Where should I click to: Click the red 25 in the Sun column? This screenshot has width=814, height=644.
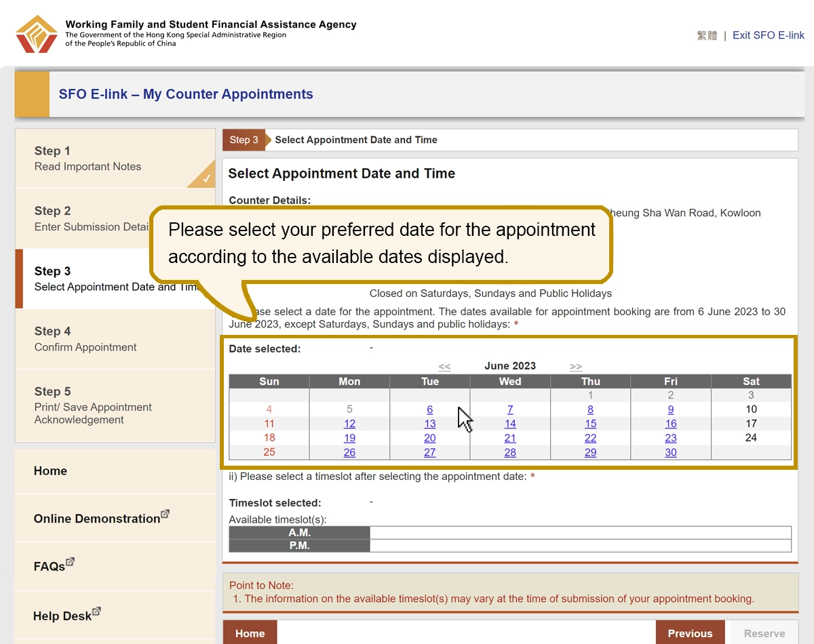click(269, 452)
